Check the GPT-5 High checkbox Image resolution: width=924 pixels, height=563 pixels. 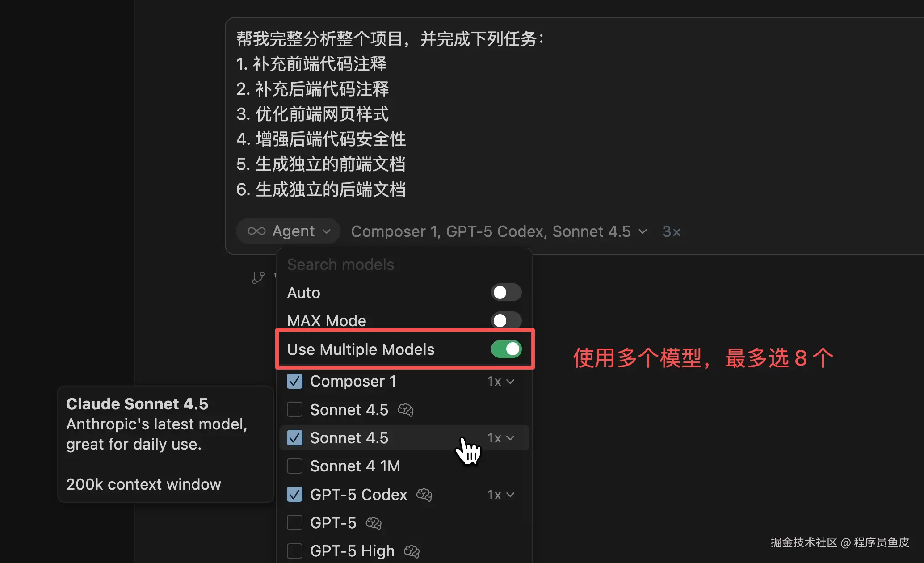tap(294, 551)
